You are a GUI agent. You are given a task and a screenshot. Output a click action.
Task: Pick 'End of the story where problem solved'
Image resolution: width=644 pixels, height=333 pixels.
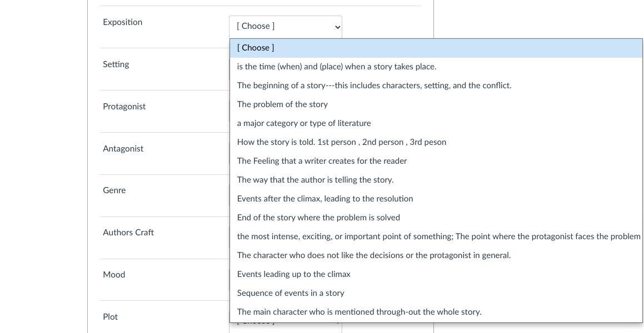click(x=318, y=218)
